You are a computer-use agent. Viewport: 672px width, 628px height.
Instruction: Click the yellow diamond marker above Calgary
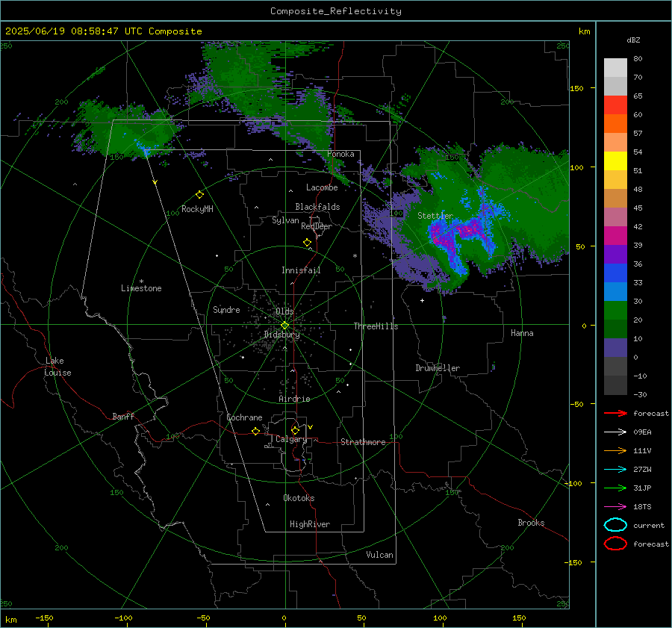(295, 430)
